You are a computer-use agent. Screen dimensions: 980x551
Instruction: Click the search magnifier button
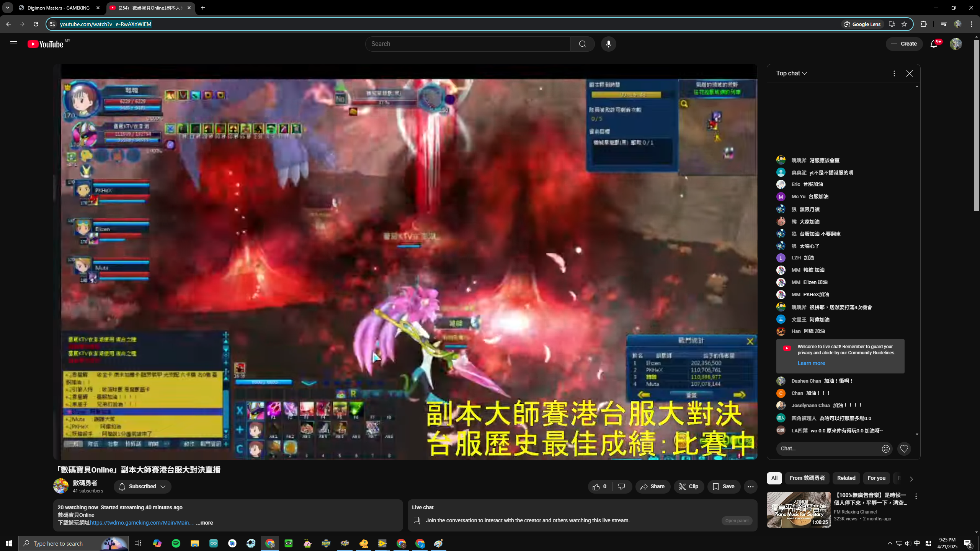(x=582, y=44)
